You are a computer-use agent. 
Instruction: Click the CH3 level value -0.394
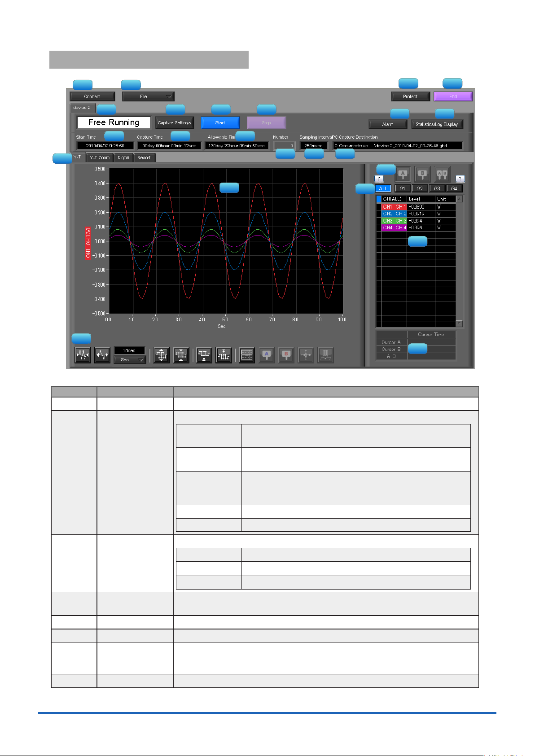(421, 221)
